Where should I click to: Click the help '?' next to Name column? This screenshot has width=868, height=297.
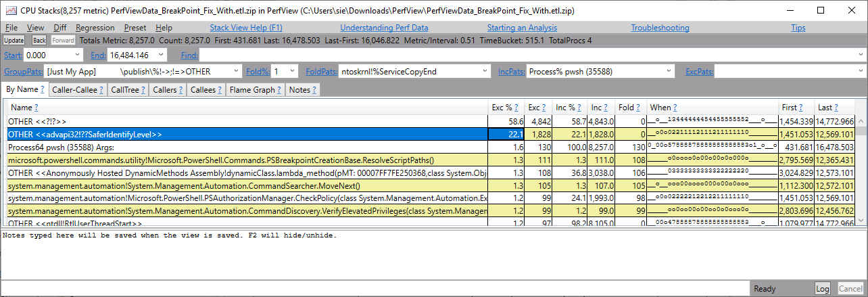[36, 108]
